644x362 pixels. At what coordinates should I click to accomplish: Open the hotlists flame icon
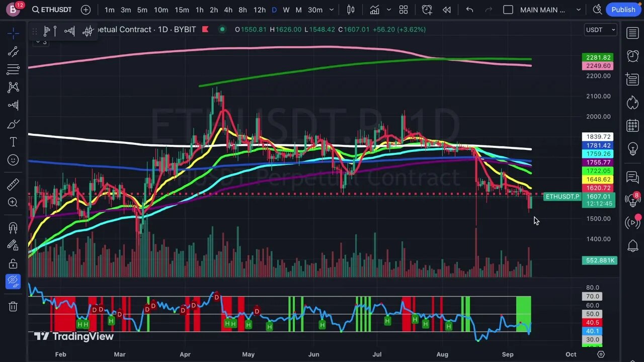pyautogui.click(x=632, y=103)
